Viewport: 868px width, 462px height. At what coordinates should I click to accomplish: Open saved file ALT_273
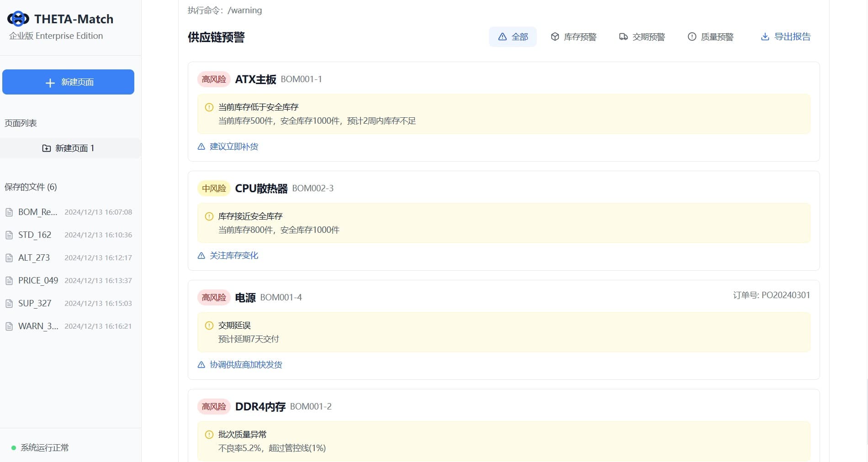pyautogui.click(x=34, y=258)
